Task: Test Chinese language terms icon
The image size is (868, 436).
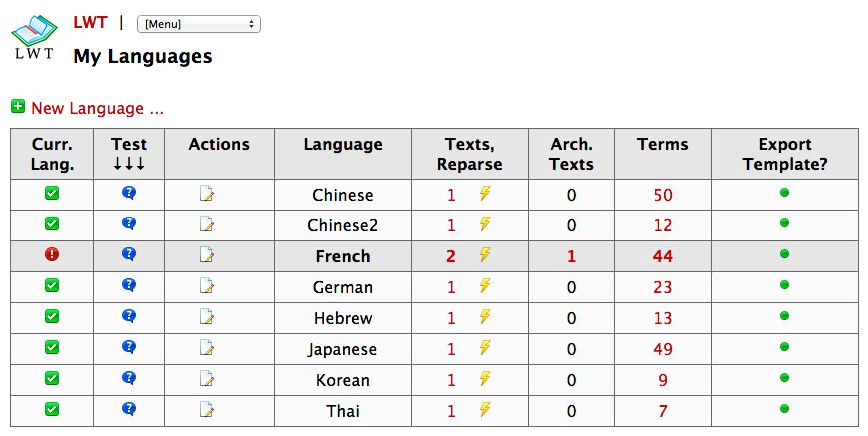Action: tap(128, 194)
